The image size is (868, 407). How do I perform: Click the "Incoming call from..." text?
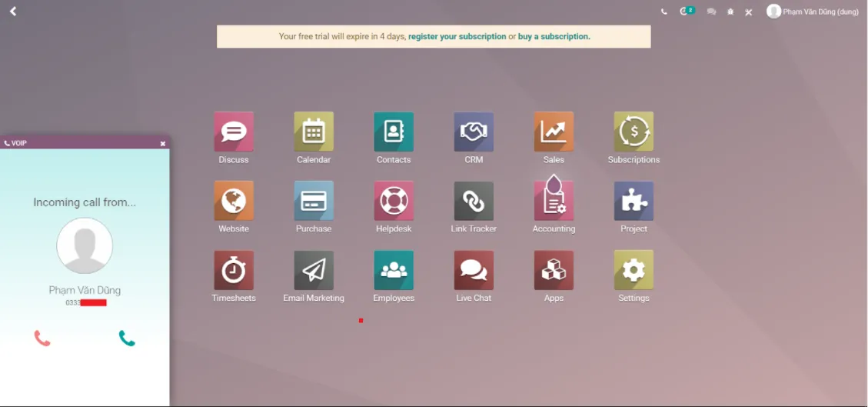pyautogui.click(x=85, y=202)
